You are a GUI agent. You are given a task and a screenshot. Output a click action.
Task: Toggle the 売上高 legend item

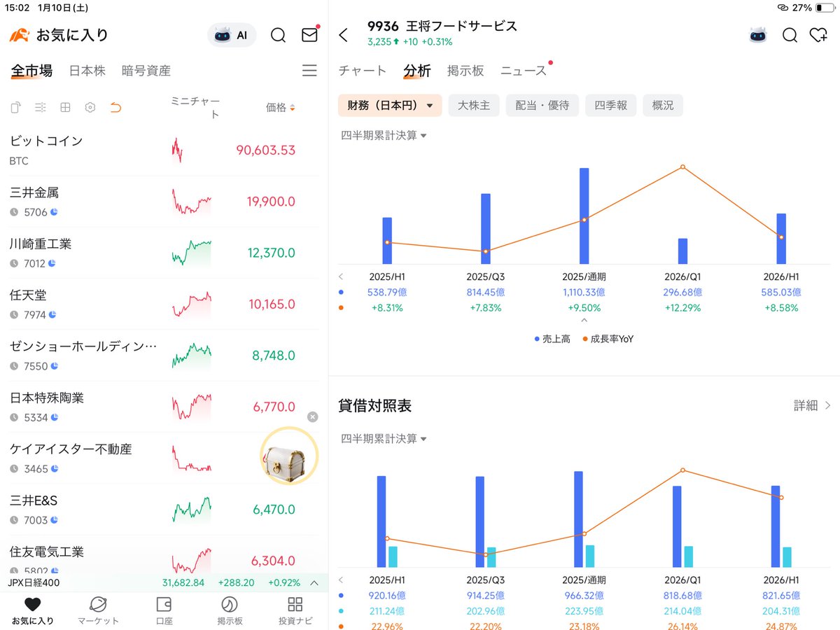click(552, 339)
